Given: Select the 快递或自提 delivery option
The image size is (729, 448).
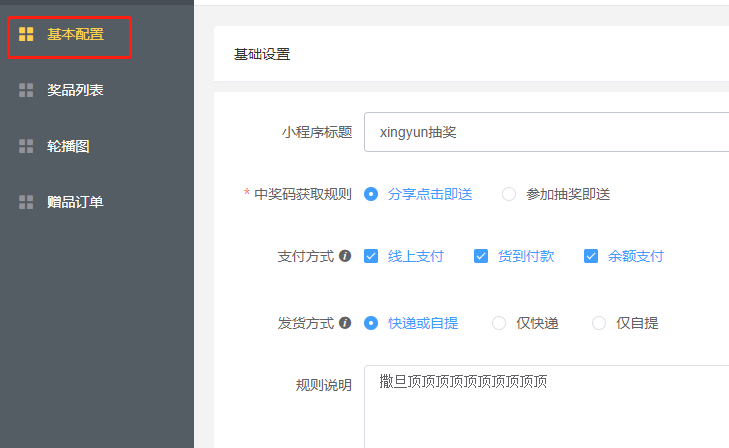Looking at the screenshot, I should 371,323.
